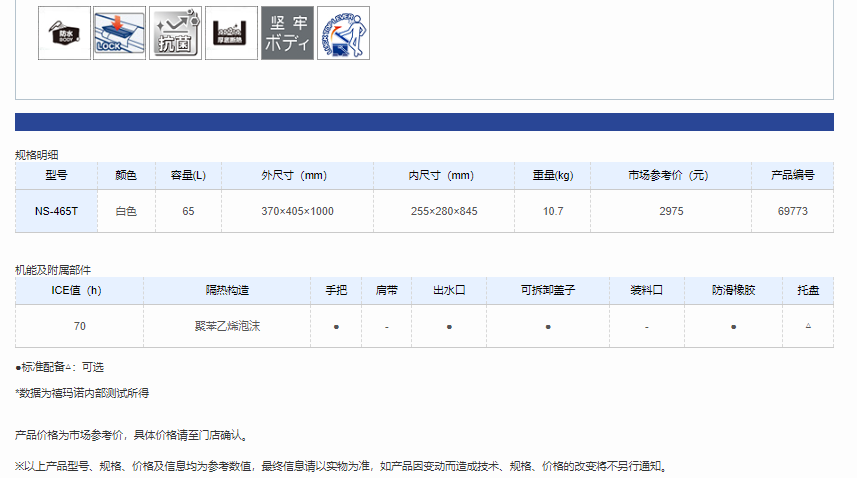Click the 出水口 column header
The image size is (868, 478).
click(449, 290)
